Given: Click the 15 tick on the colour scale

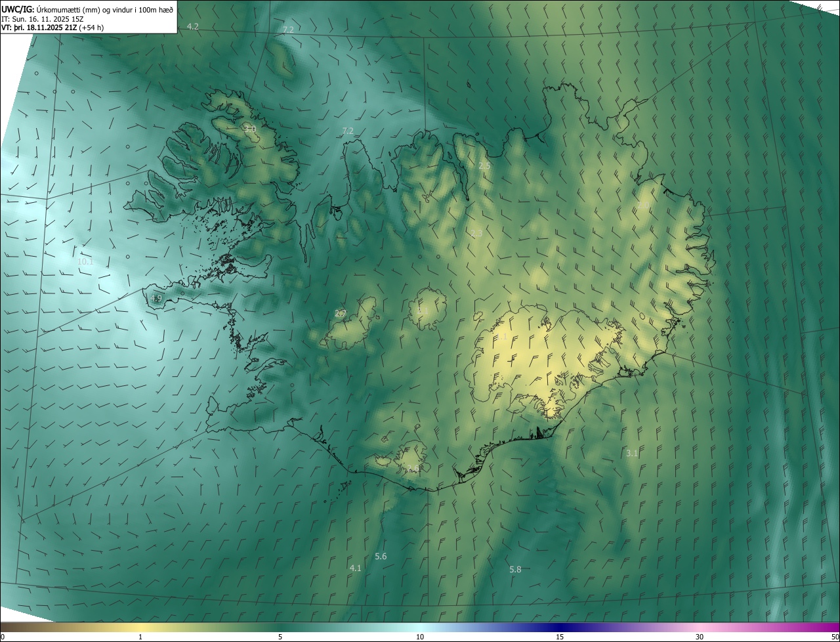Looking at the screenshot, I should tap(560, 637).
